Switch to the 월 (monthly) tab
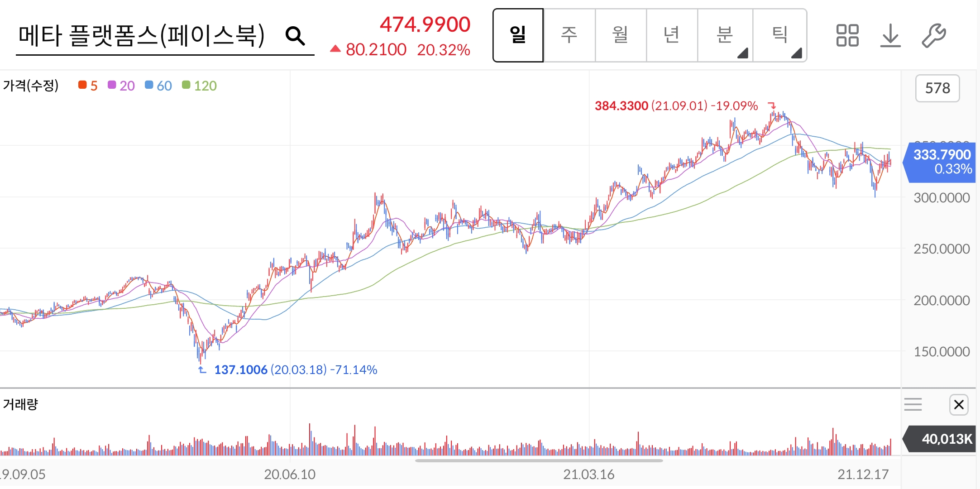Viewport: 980px width, 489px height. pyautogui.click(x=620, y=35)
